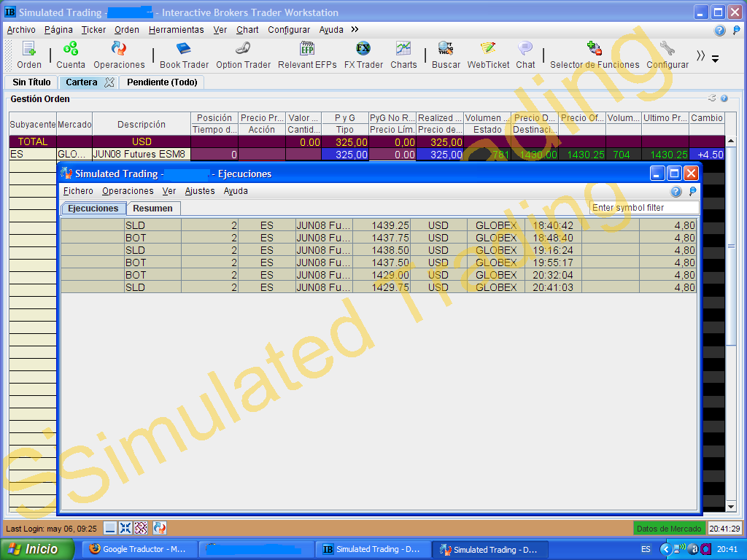
Task: Launch the Book Trader tool
Action: 184,55
